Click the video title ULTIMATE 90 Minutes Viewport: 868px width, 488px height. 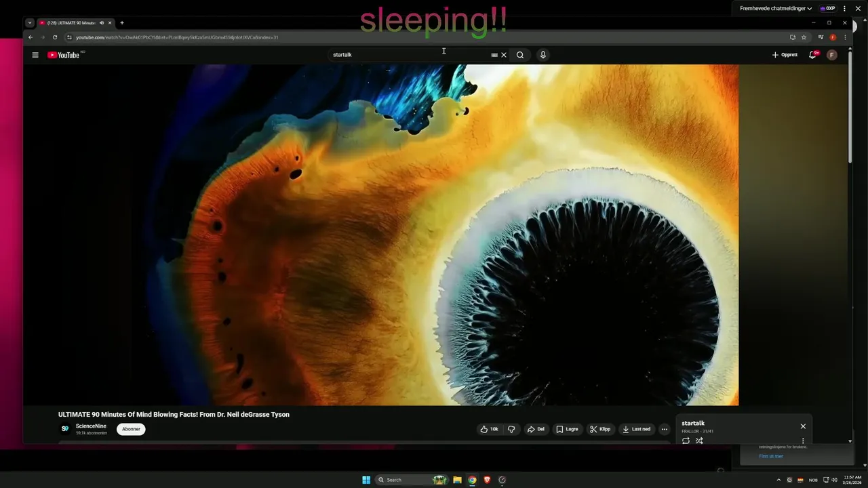click(174, 415)
